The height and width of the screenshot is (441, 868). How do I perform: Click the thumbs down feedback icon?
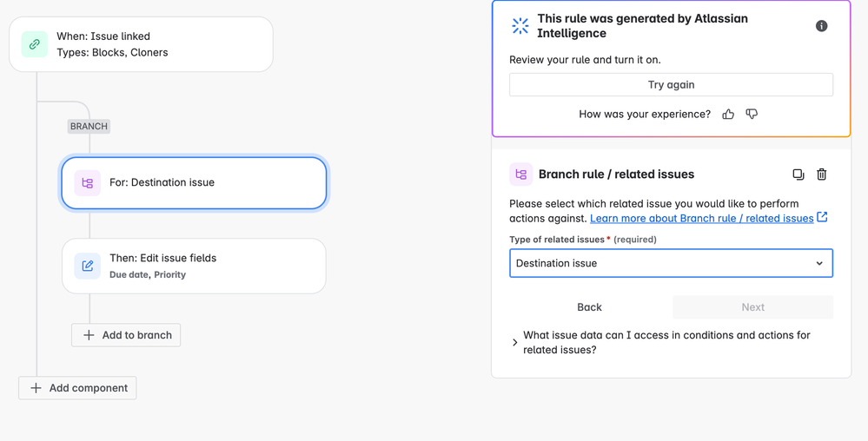[752, 115]
